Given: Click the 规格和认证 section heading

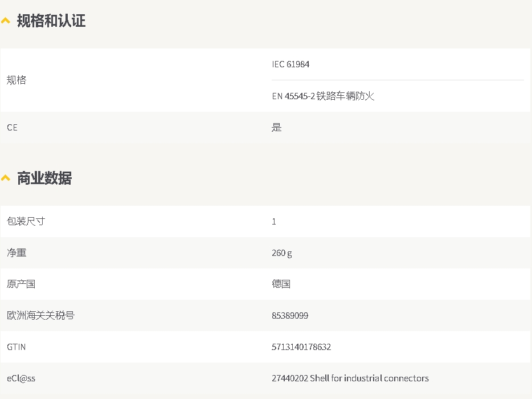Looking at the screenshot, I should click(51, 21).
